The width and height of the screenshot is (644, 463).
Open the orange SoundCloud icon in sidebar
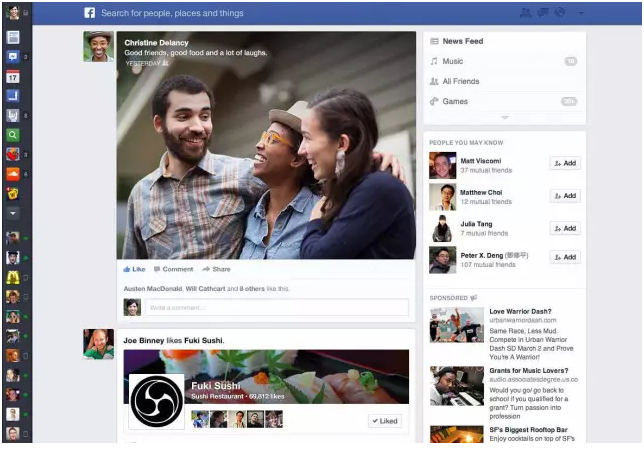(x=13, y=174)
